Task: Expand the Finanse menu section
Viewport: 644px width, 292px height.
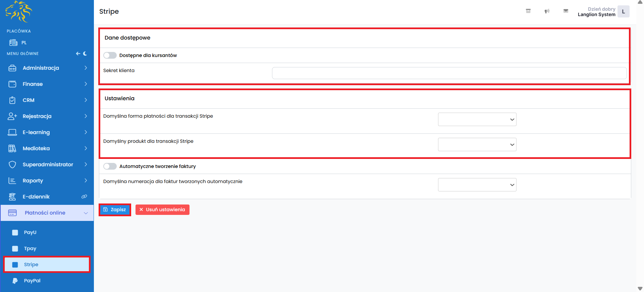Action: pos(47,84)
